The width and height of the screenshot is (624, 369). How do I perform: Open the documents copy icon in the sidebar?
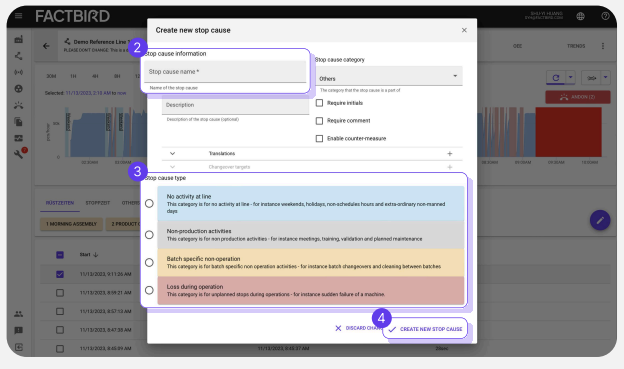click(18, 121)
